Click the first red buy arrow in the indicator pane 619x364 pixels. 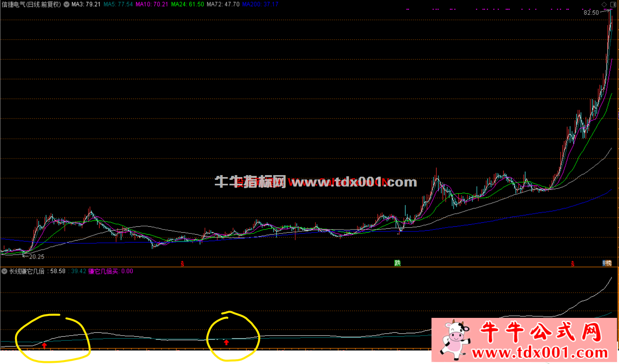(x=45, y=345)
